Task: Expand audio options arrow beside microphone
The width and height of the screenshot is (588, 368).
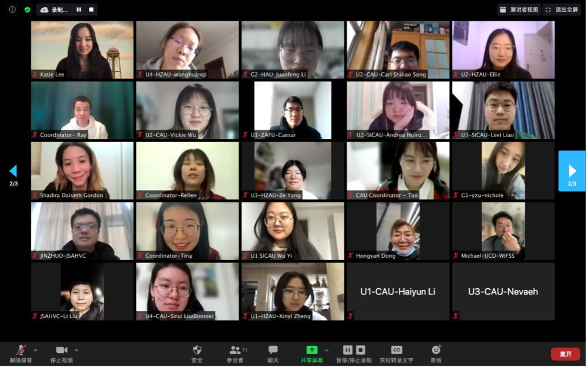Action: tap(36, 350)
